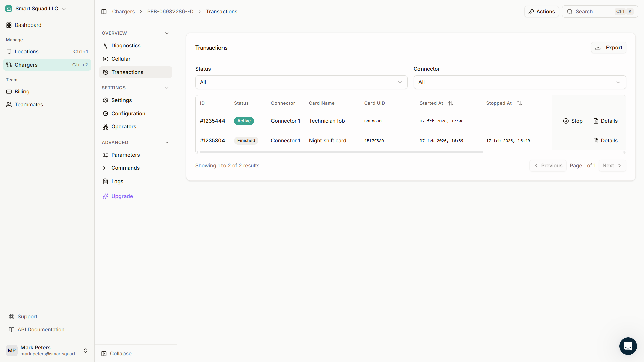Toggle sorting on Stopped At column

[x=519, y=103]
